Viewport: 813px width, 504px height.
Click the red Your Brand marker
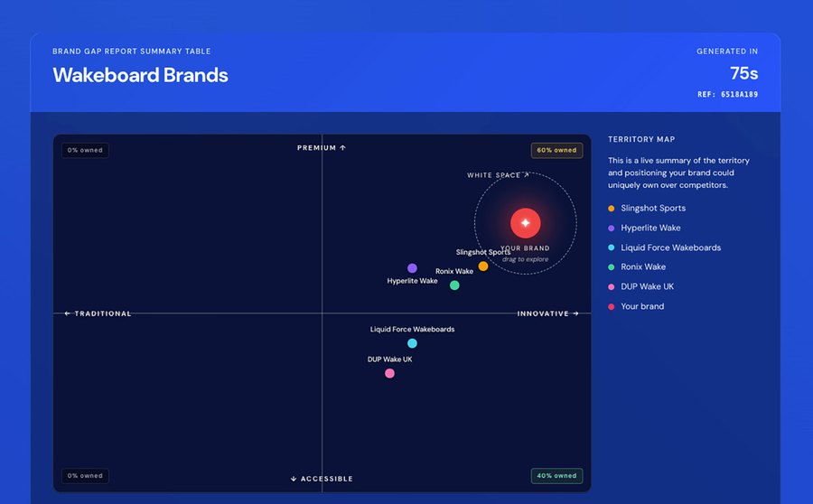pyautogui.click(x=525, y=223)
